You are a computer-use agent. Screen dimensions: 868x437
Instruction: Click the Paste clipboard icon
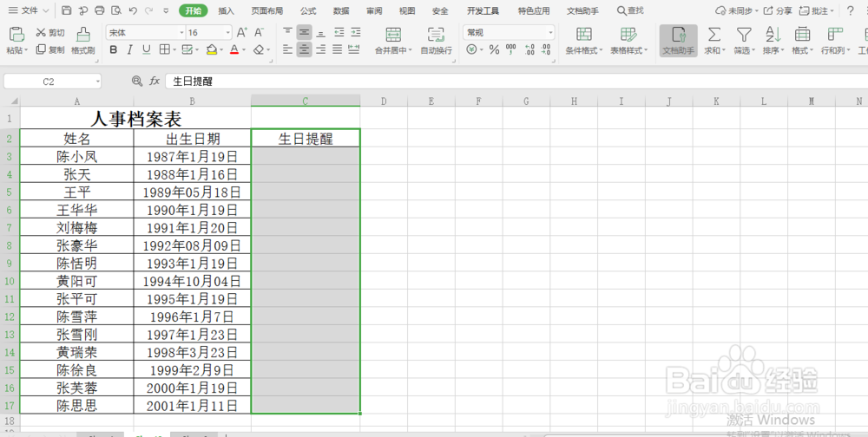[x=17, y=35]
